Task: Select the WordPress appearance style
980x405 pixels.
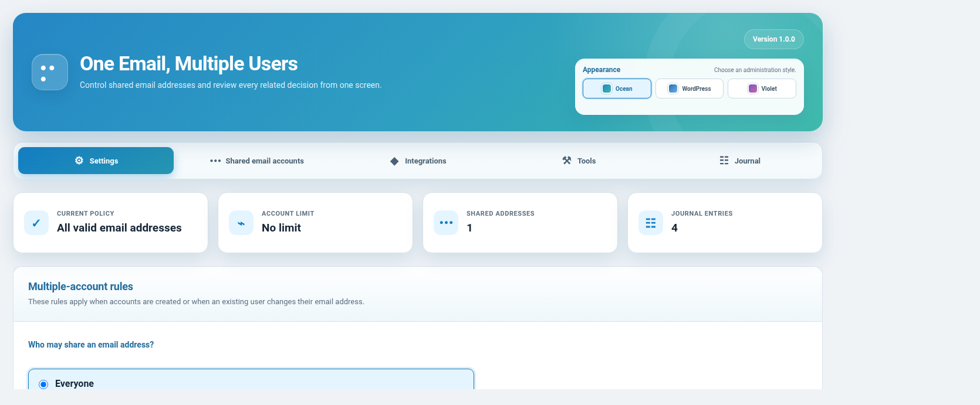Action: [x=690, y=89]
